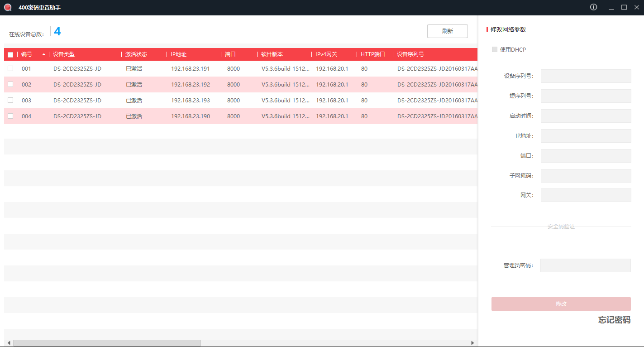The width and height of the screenshot is (644, 347).
Task: Minimize the window
Action: (611, 8)
